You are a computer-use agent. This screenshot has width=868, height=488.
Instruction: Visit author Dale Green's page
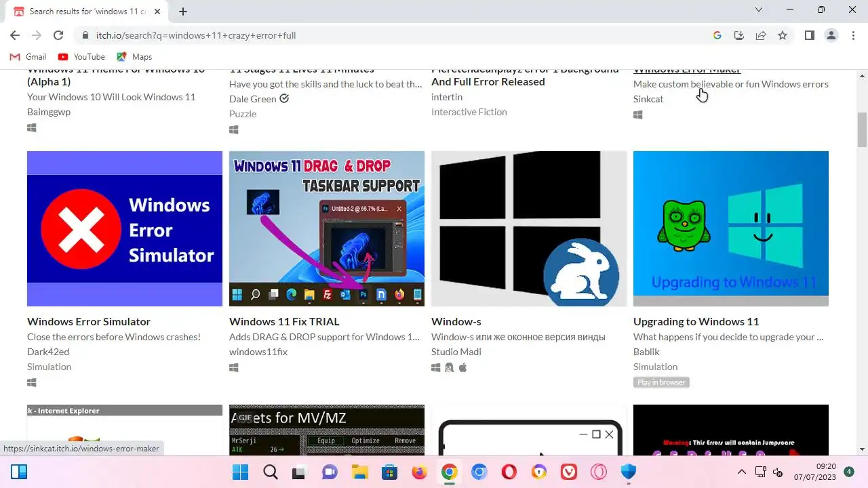click(x=253, y=99)
